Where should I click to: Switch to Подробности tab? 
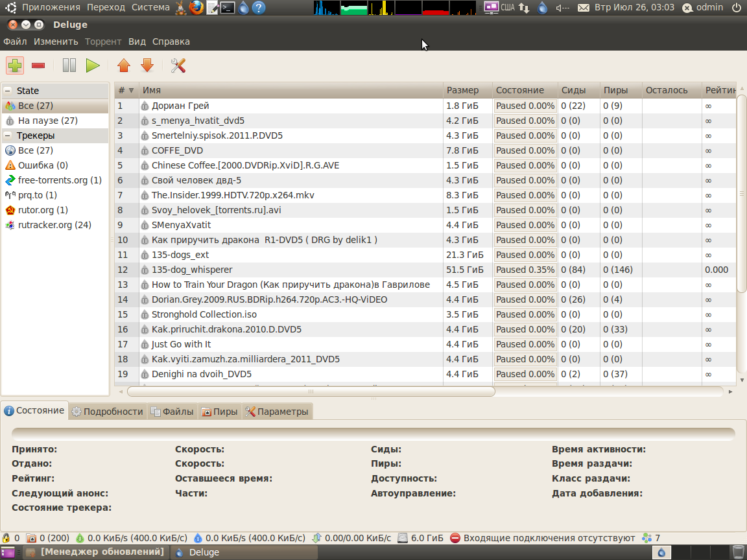[x=108, y=412]
